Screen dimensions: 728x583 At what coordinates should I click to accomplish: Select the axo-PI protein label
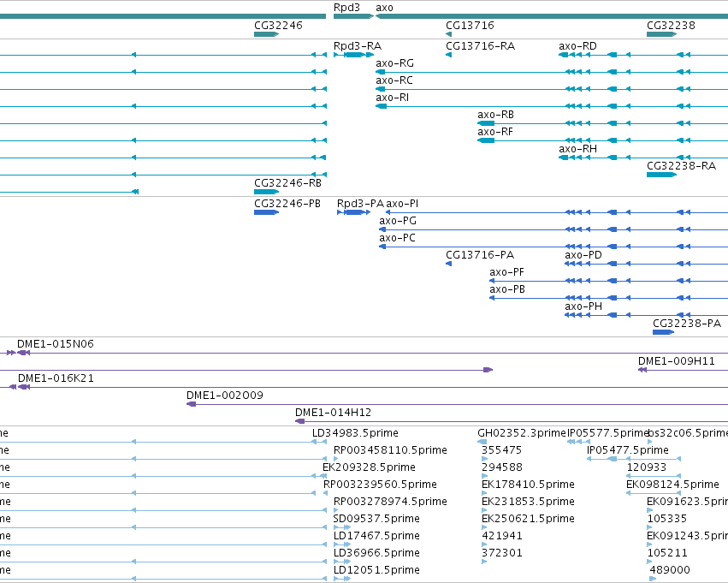coord(402,204)
